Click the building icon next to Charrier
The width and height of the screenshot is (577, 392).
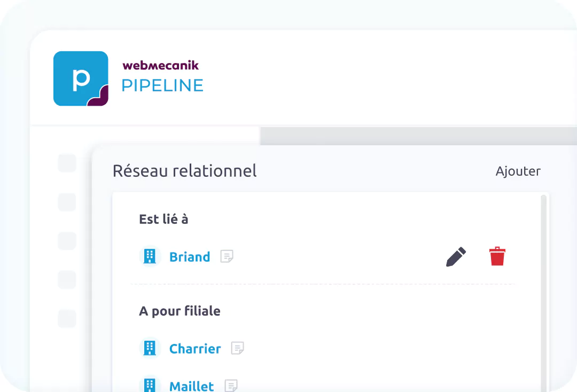pyautogui.click(x=150, y=348)
